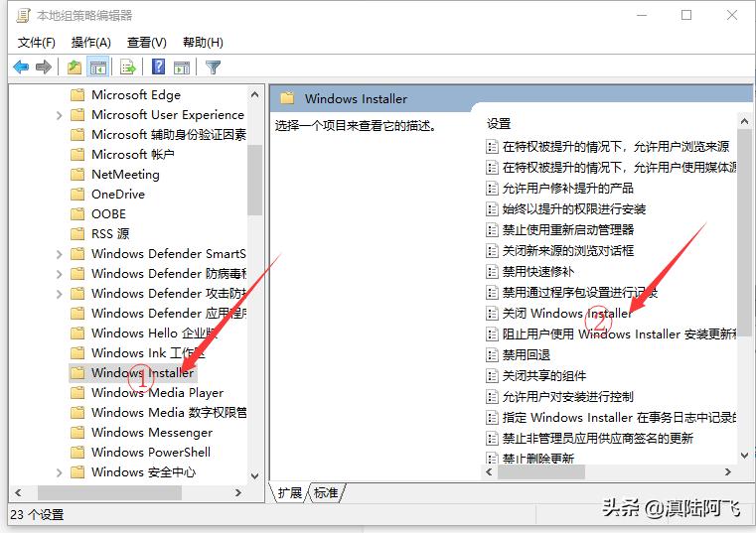Select 在特权被提升的情况下，允许用户使用媒体源 setting
Viewport: 756px width, 533px height.
(619, 167)
